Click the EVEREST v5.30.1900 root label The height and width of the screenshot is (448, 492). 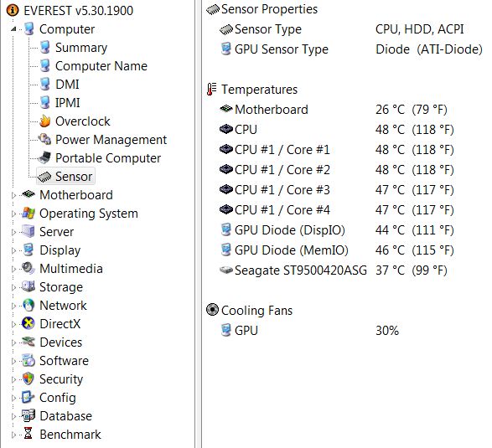pyautogui.click(x=79, y=11)
